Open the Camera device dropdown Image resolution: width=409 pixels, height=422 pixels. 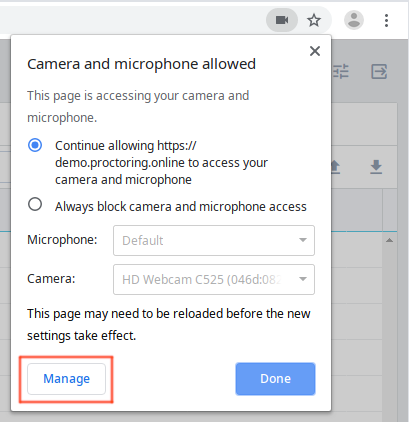point(214,279)
